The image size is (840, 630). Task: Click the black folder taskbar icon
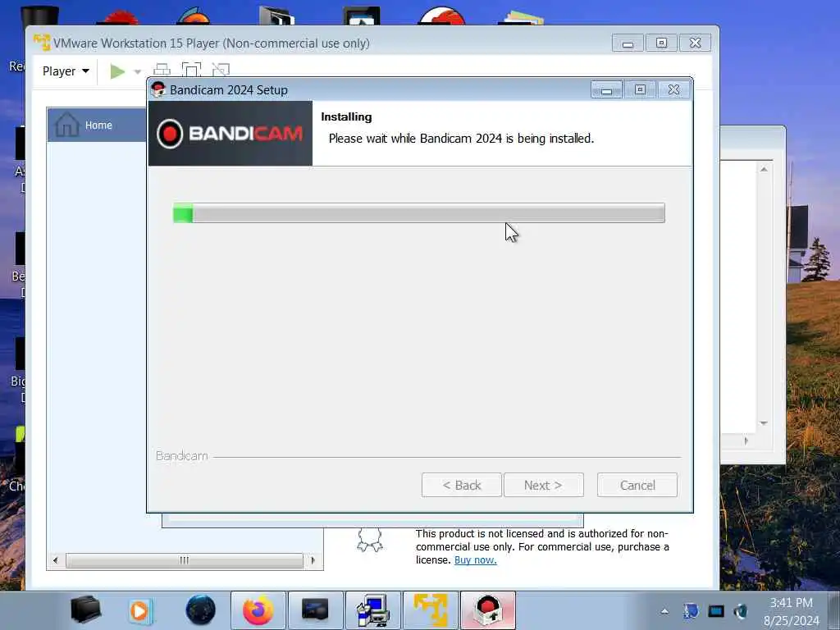85,610
